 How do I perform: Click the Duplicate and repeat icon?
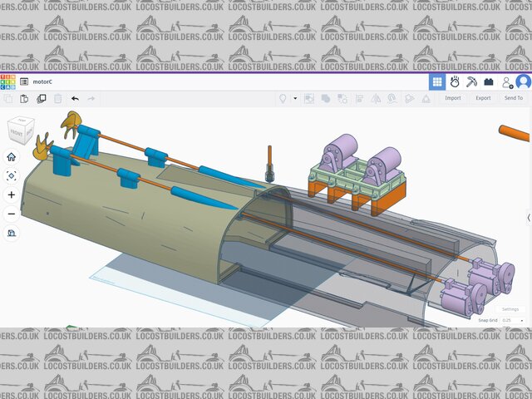[x=41, y=98]
